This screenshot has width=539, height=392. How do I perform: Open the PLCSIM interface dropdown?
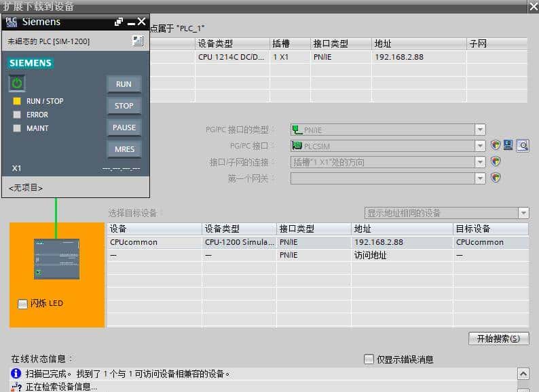(480, 146)
